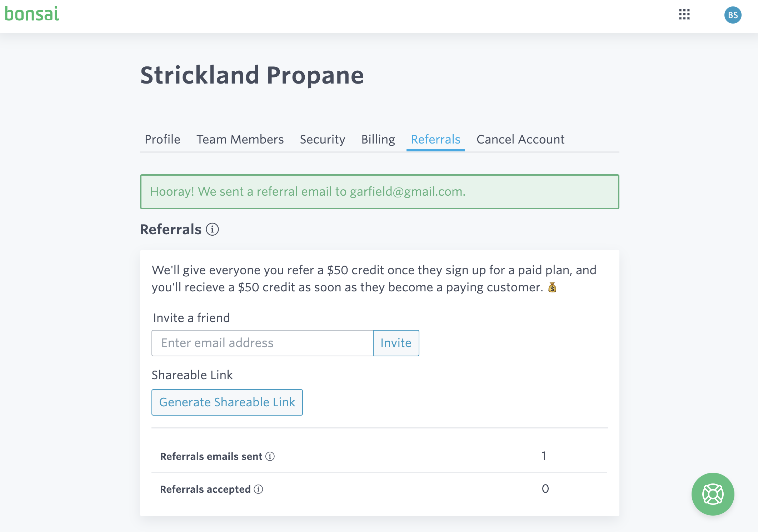Image resolution: width=758 pixels, height=532 pixels.
Task: Open the apps grid menu
Action: pyautogui.click(x=684, y=15)
